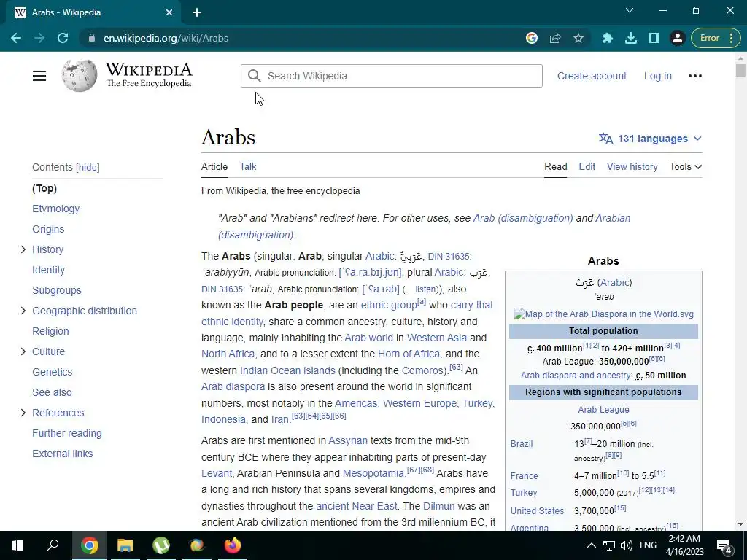Open the Downloads icon in Chrome toolbar
The height and width of the screenshot is (560, 747).
click(631, 38)
